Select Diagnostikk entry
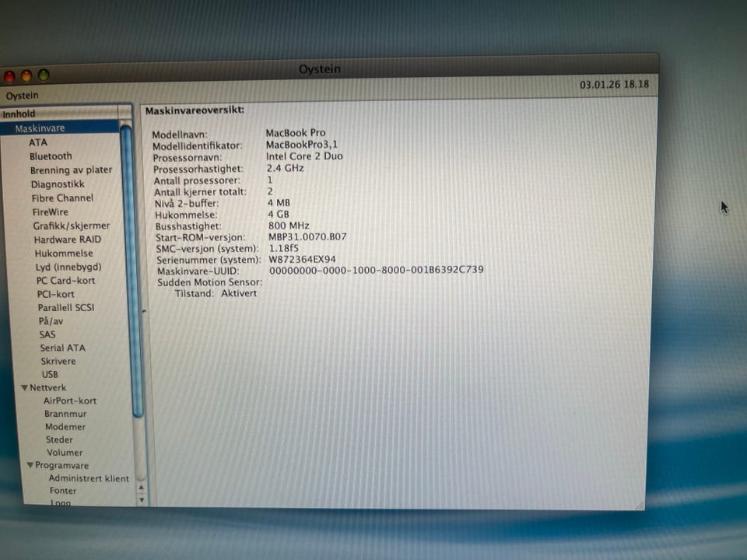 pos(58,184)
